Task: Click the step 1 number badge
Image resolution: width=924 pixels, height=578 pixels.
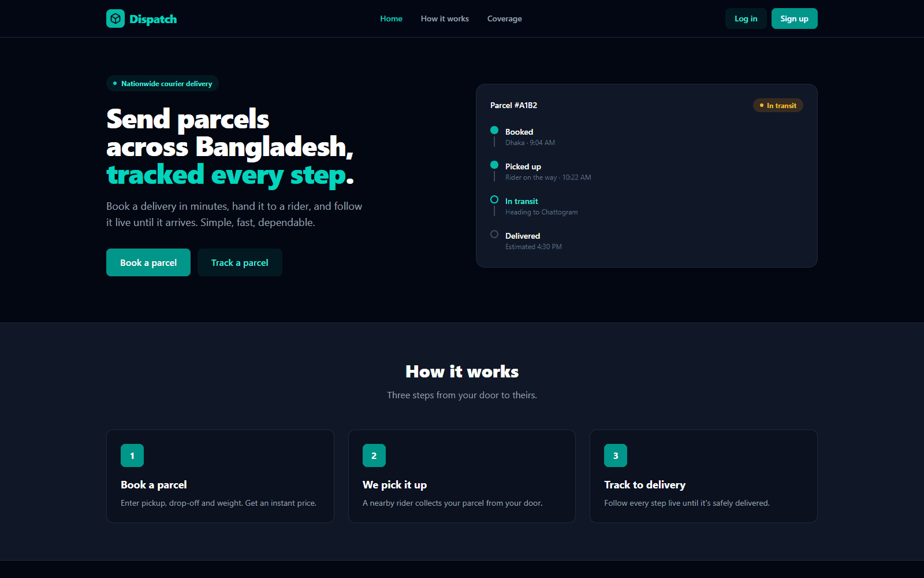Action: click(132, 455)
